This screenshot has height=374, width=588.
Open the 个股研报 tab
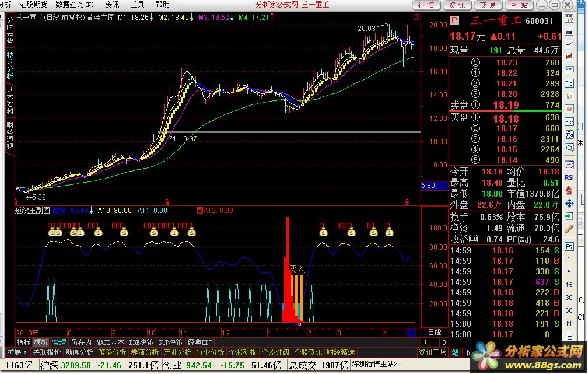pyautogui.click(x=243, y=352)
